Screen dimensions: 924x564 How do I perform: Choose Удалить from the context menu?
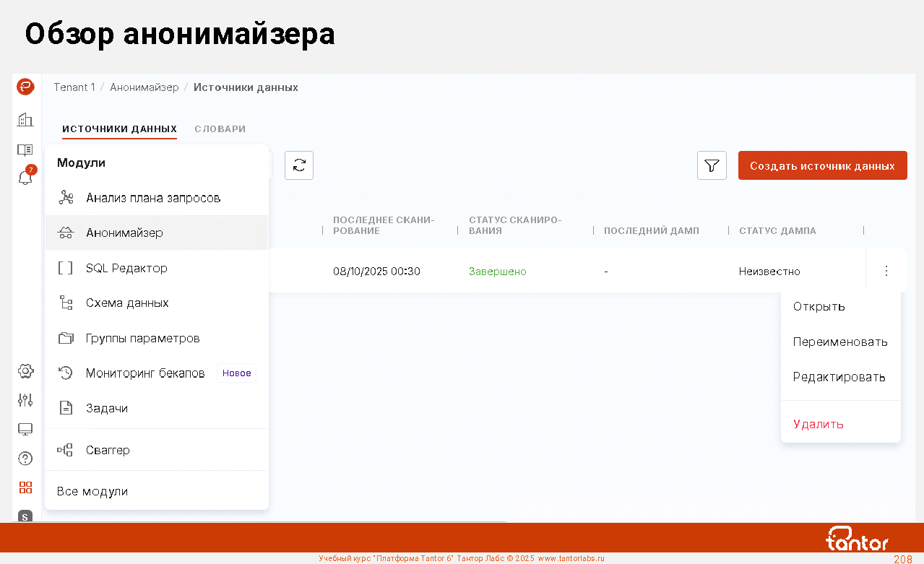tap(818, 424)
